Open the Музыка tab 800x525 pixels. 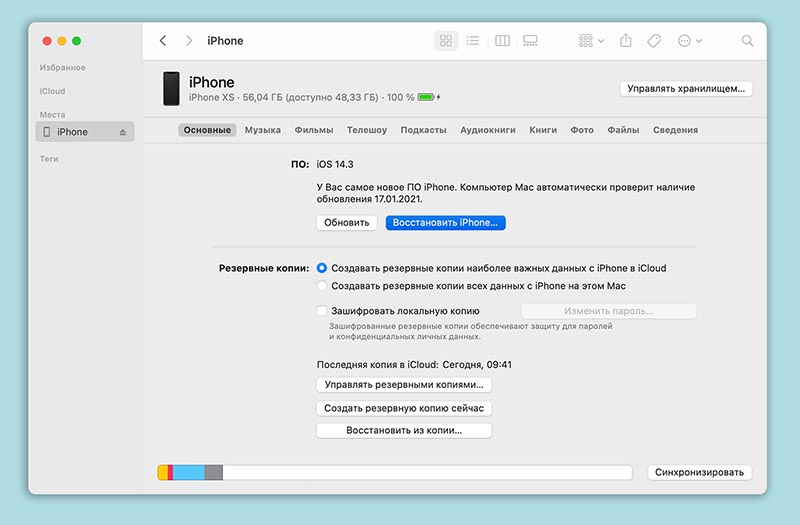coord(263,130)
